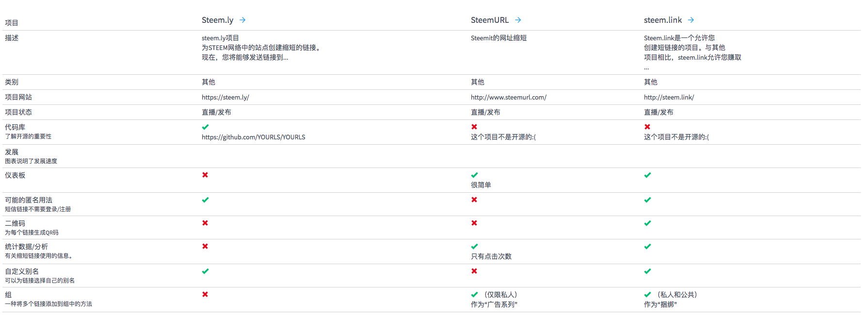Click the red cross in steem.link 代码库 row

click(647, 127)
